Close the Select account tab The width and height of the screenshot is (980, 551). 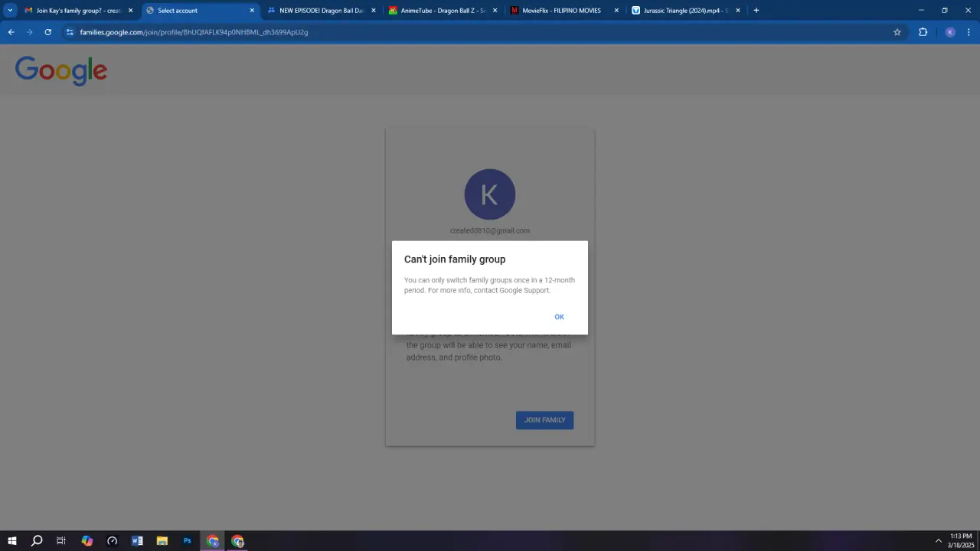pyautogui.click(x=252, y=11)
